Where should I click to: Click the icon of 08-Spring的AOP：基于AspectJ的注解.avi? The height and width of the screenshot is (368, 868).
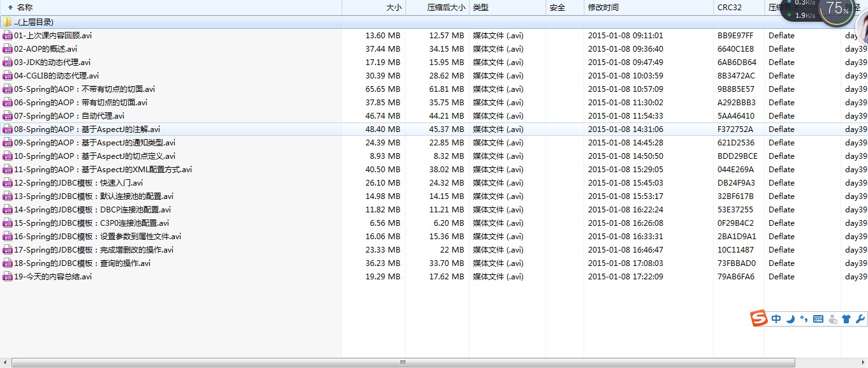(8, 129)
